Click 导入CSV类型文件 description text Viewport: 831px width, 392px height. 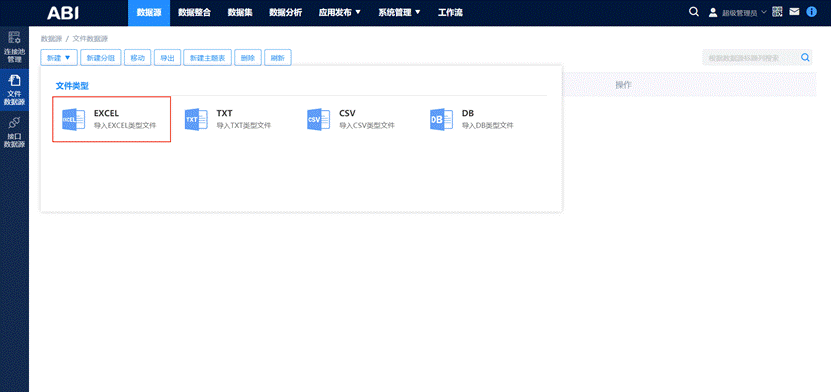(x=367, y=126)
